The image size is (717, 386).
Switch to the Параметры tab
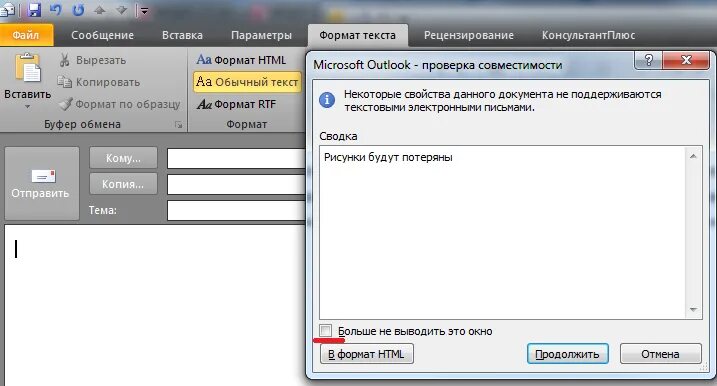pos(261,35)
